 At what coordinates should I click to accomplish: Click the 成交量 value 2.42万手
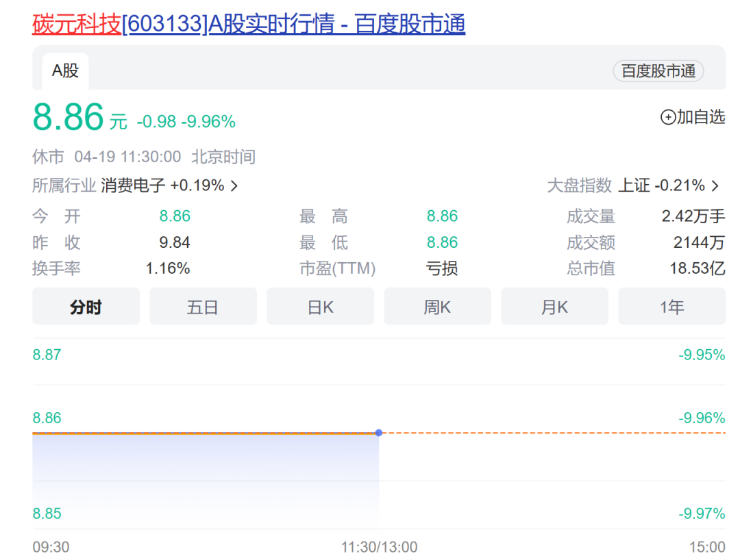point(693,216)
